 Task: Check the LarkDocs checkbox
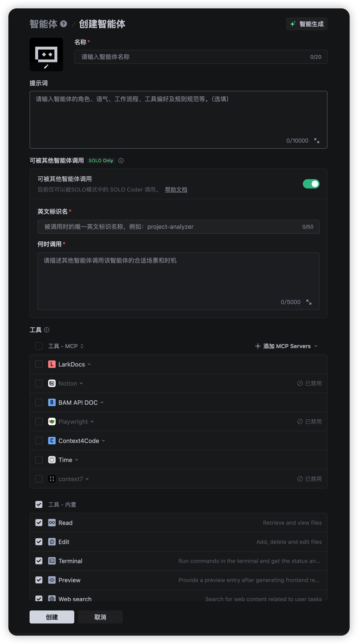(x=39, y=364)
